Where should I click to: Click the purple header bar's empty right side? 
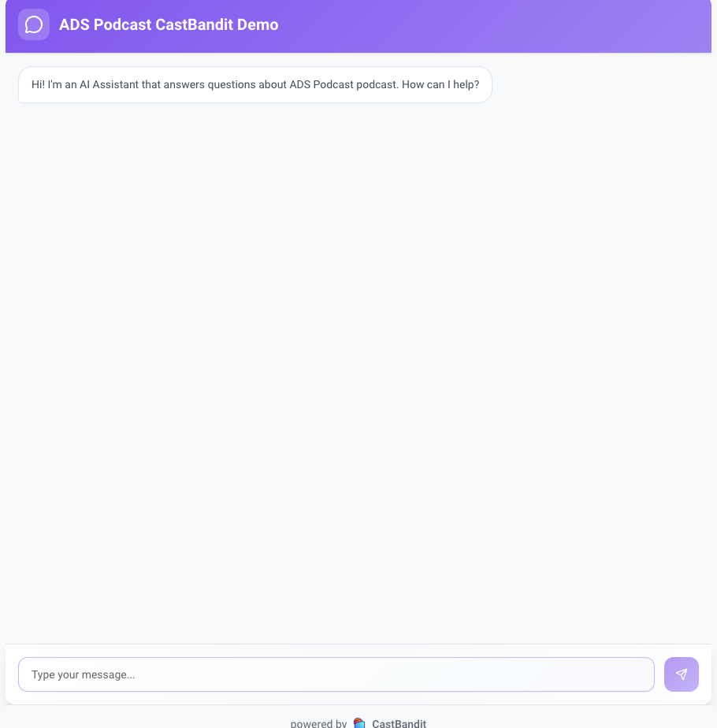(x=552, y=24)
